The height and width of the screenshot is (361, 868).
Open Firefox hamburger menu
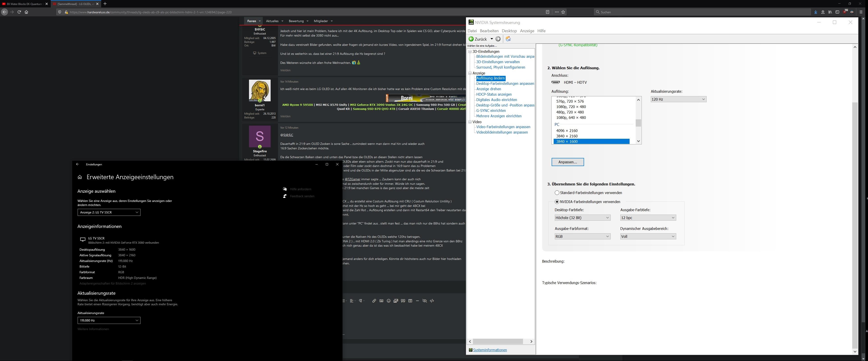[x=861, y=12]
